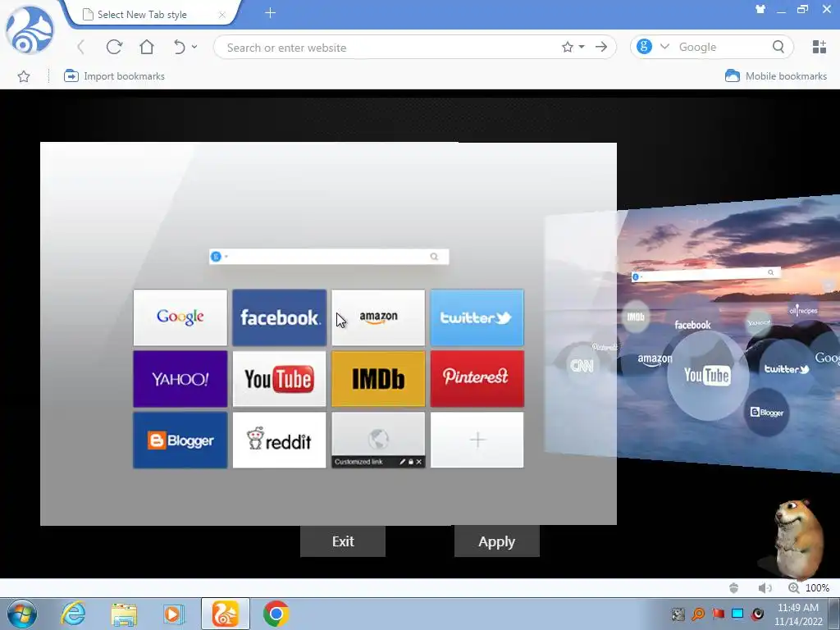840x630 pixels.
Task: Click twitter bubble in sunset preview
Action: tap(787, 368)
